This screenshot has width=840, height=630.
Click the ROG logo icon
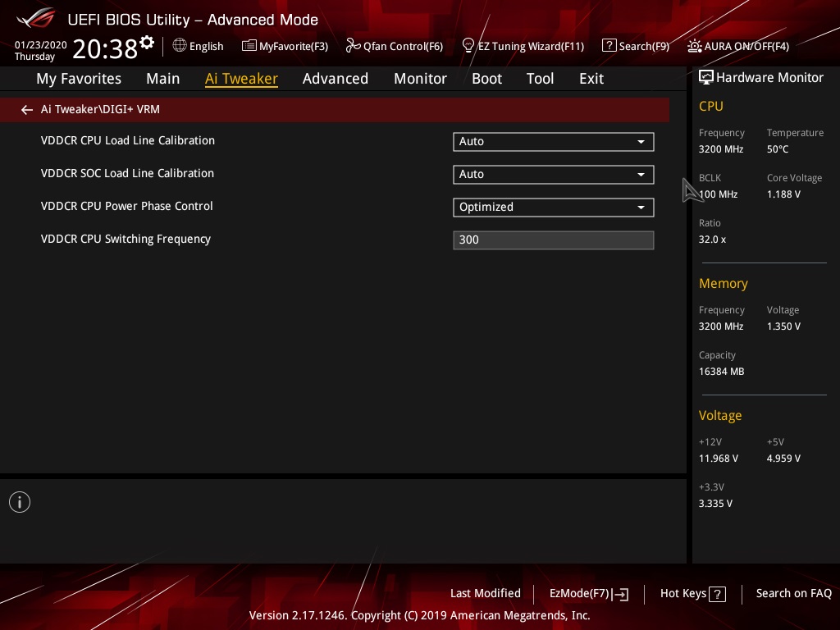[36, 19]
